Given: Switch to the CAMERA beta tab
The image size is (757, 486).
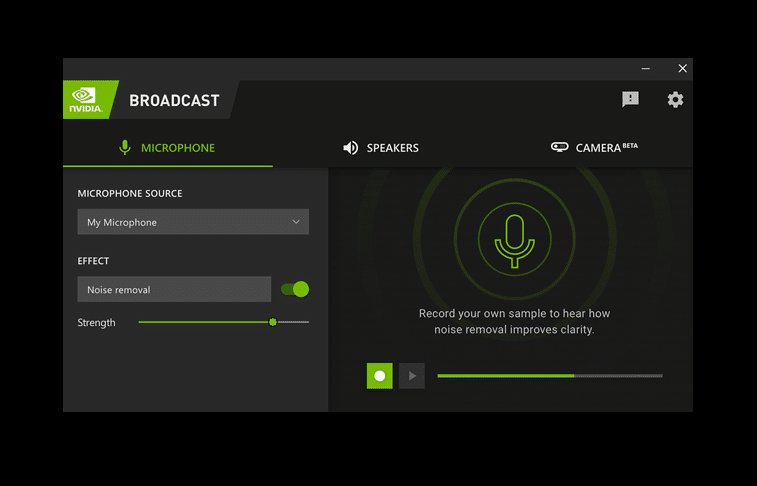Looking at the screenshot, I should coord(594,148).
